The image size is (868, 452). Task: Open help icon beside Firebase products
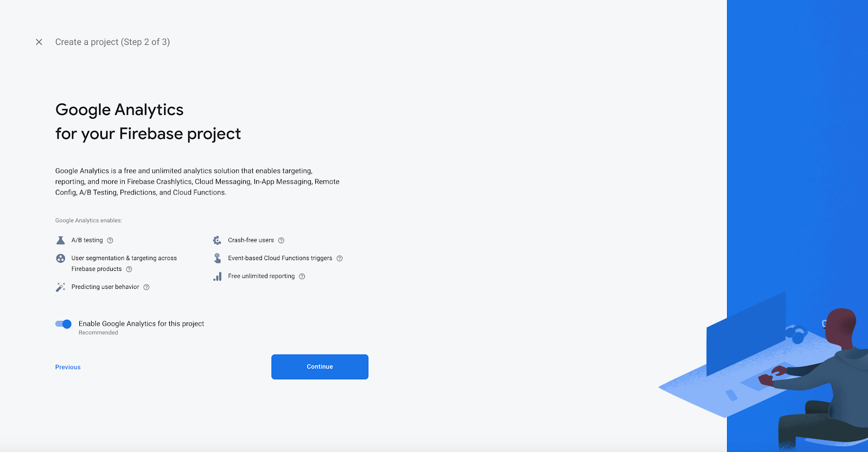[129, 269]
